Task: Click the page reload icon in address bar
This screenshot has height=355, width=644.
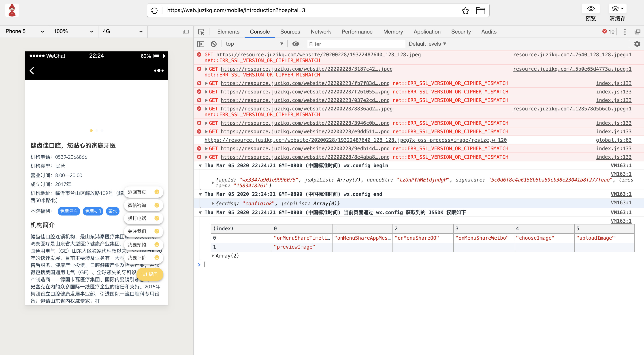Action: [154, 11]
